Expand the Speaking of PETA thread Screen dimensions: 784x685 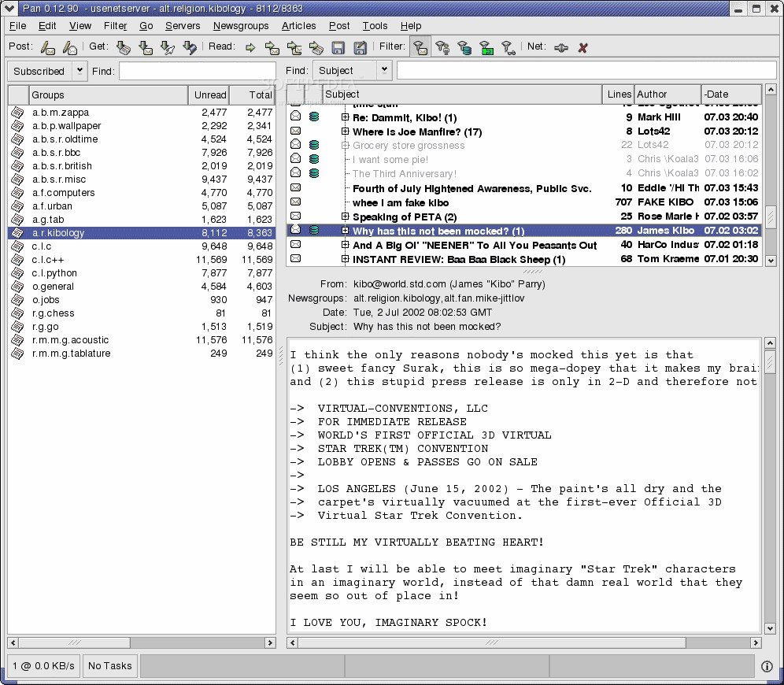345,216
